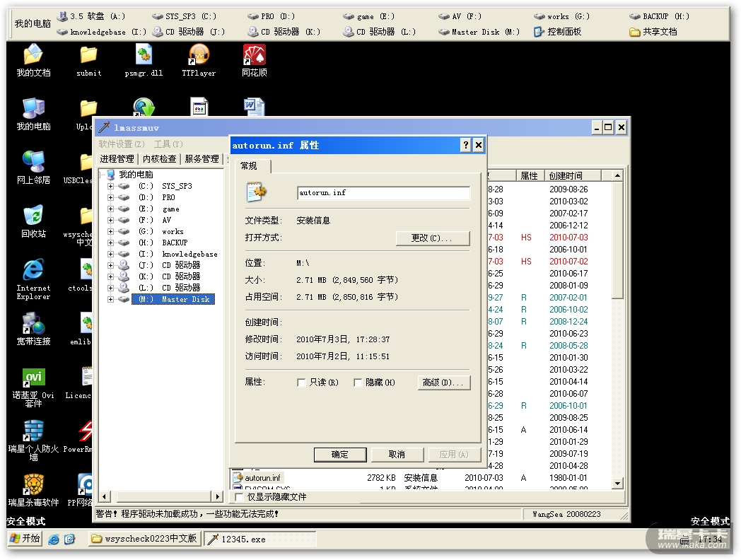Open the 服务管理 tab
This screenshot has height=560, width=741.
202,159
